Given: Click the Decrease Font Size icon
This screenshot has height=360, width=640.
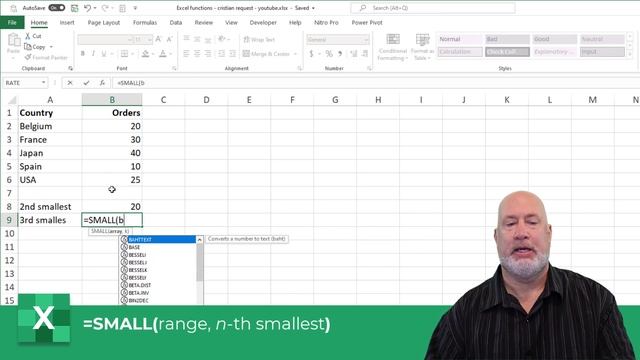Looking at the screenshot, I should coord(169,39).
